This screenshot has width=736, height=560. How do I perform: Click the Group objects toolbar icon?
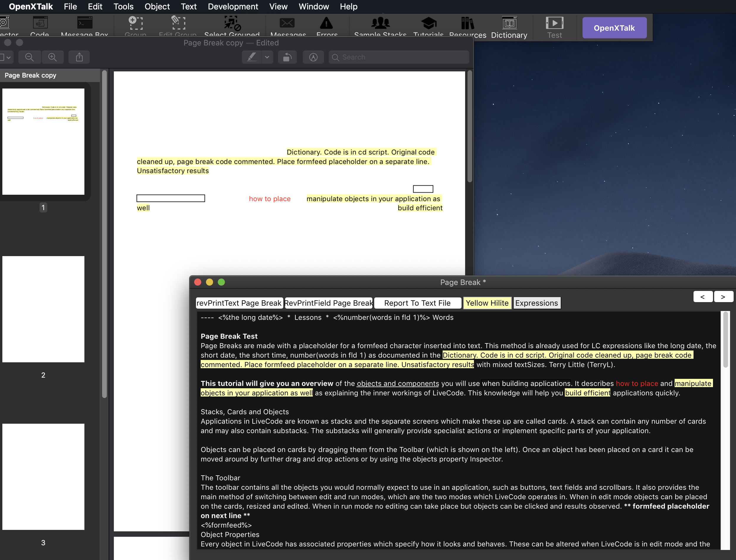(136, 26)
